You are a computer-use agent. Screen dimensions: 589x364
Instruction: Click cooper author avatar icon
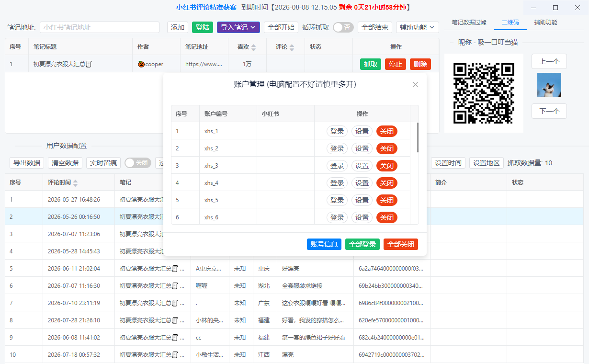click(141, 64)
